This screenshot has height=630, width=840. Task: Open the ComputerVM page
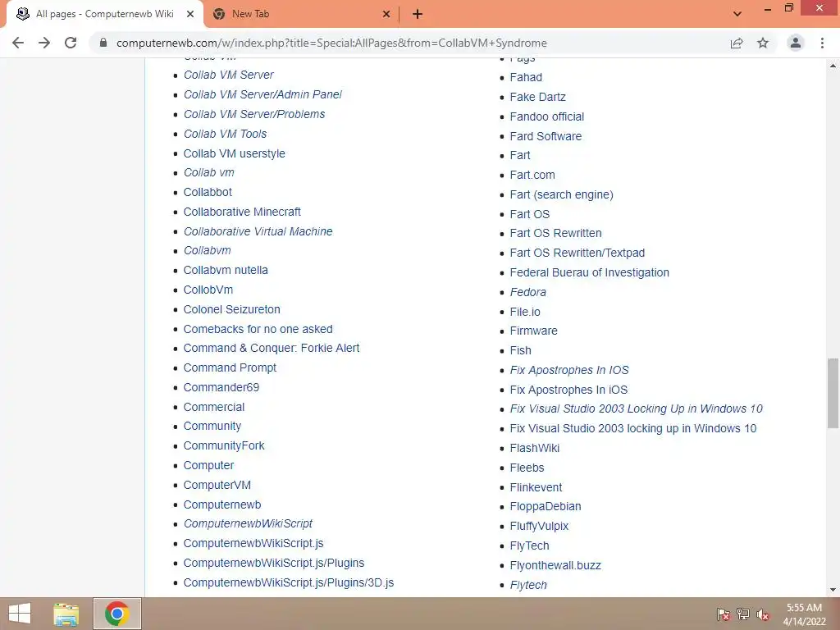[217, 485]
